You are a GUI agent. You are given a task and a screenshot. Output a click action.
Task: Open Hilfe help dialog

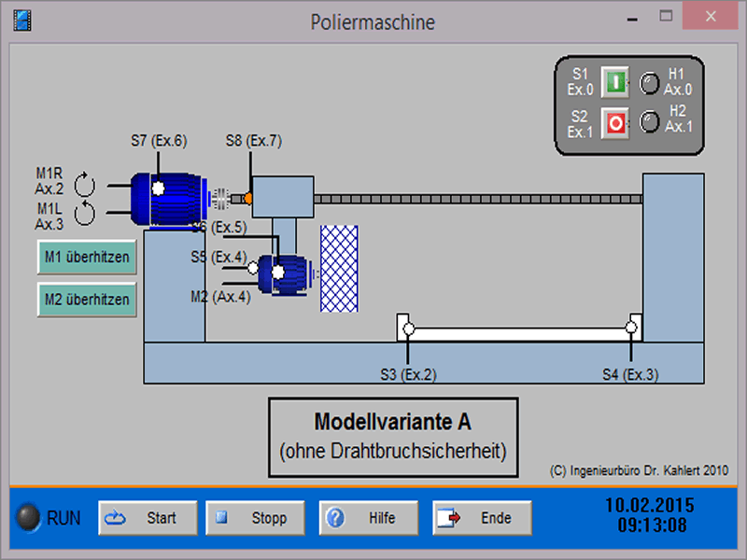point(369,518)
